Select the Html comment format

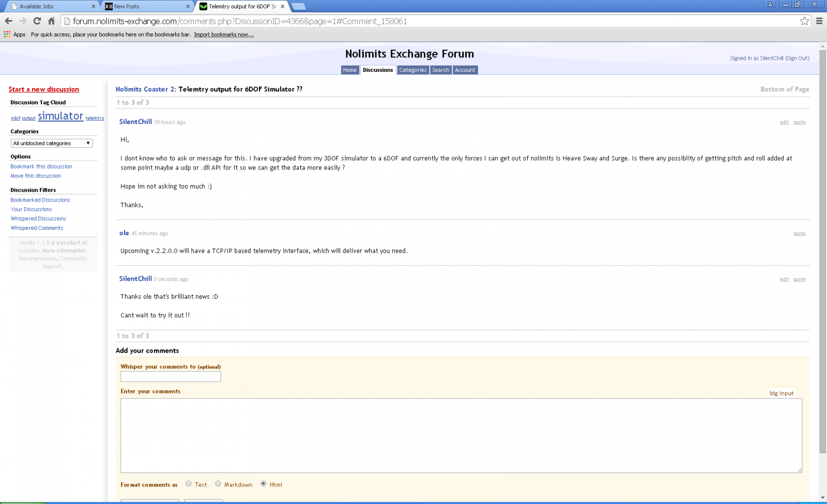pyautogui.click(x=264, y=484)
